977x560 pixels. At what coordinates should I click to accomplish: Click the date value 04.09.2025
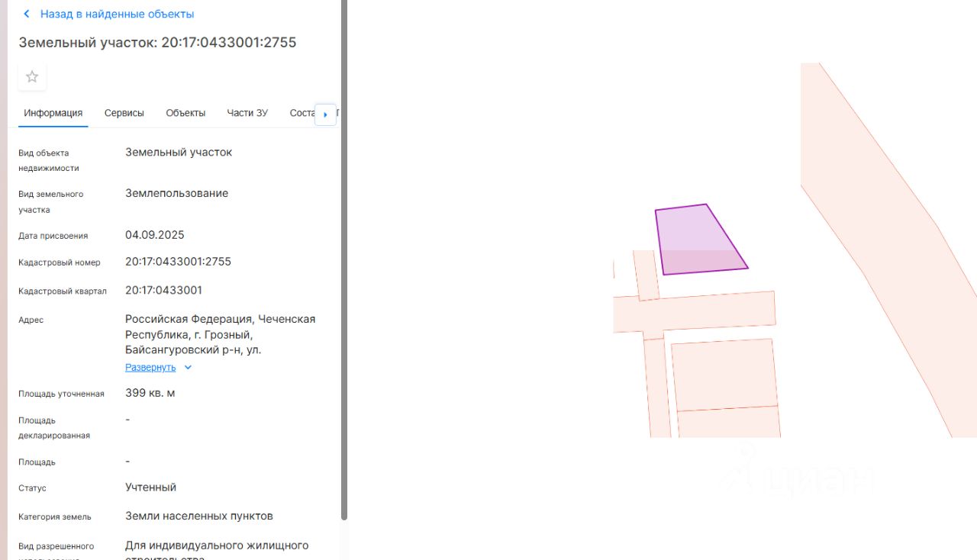155,235
